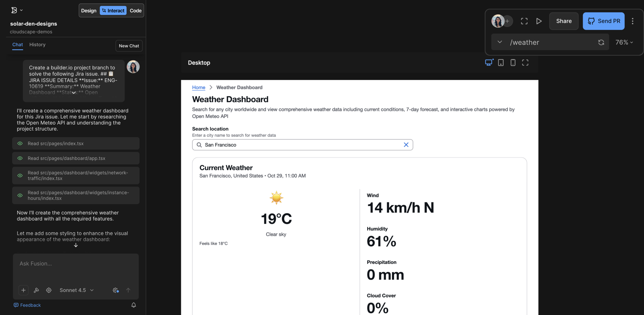Screen dimensions: 644x315
Task: Open agent settings gear in the chat composer
Action: click(x=115, y=290)
